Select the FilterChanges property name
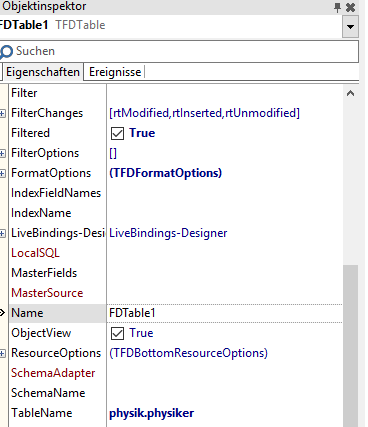368x427 pixels. point(47,113)
